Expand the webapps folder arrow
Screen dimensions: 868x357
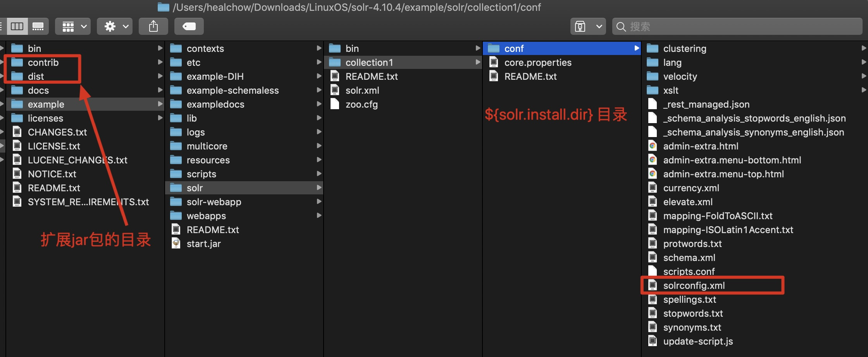pyautogui.click(x=319, y=215)
